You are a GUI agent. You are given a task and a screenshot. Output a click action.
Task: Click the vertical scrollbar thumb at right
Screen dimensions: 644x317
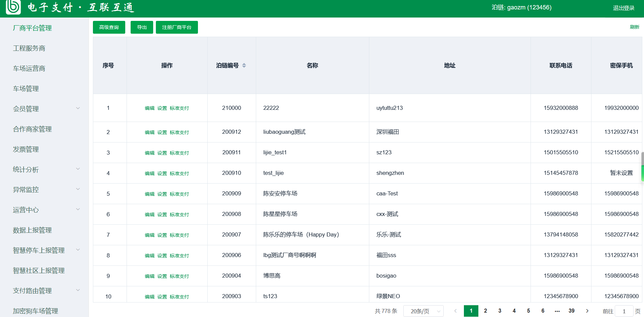click(642, 167)
